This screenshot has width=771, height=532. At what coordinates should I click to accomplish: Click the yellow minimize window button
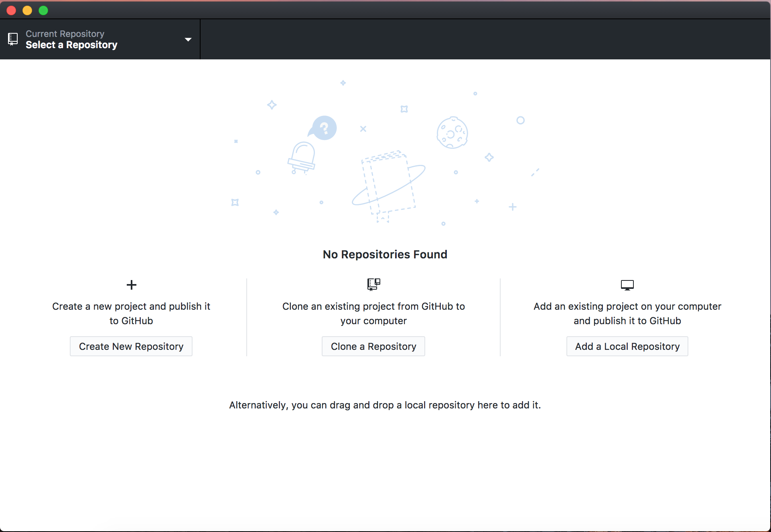[x=27, y=10]
